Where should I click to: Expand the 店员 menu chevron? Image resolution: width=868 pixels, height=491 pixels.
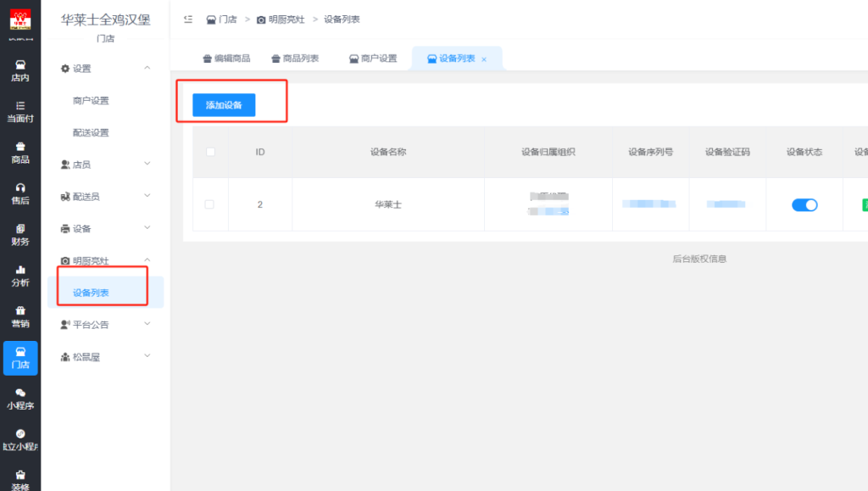pos(147,164)
